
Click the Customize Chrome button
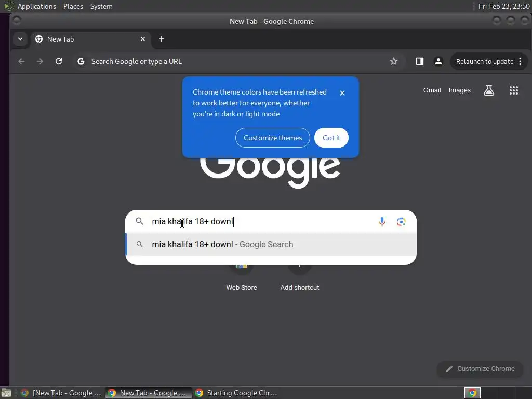tap(480, 369)
